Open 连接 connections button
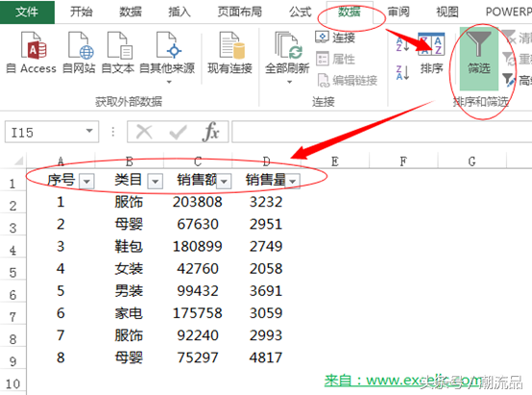 (x=335, y=37)
